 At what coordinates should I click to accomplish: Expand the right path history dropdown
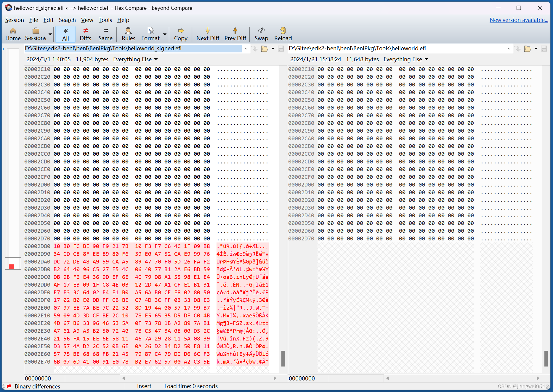tap(509, 49)
